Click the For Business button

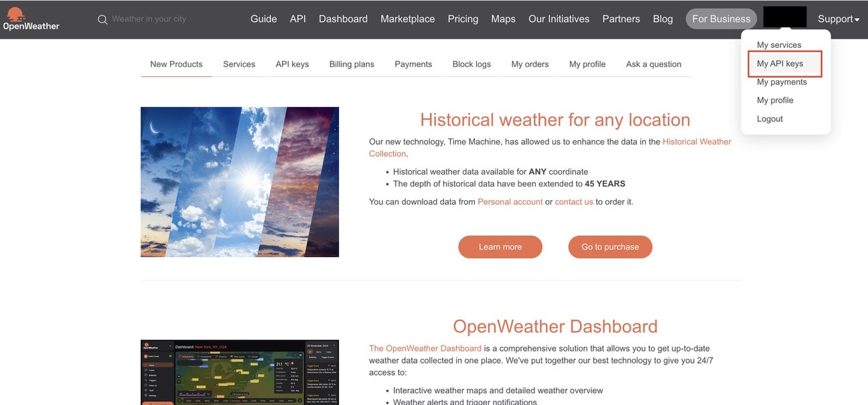pos(721,19)
